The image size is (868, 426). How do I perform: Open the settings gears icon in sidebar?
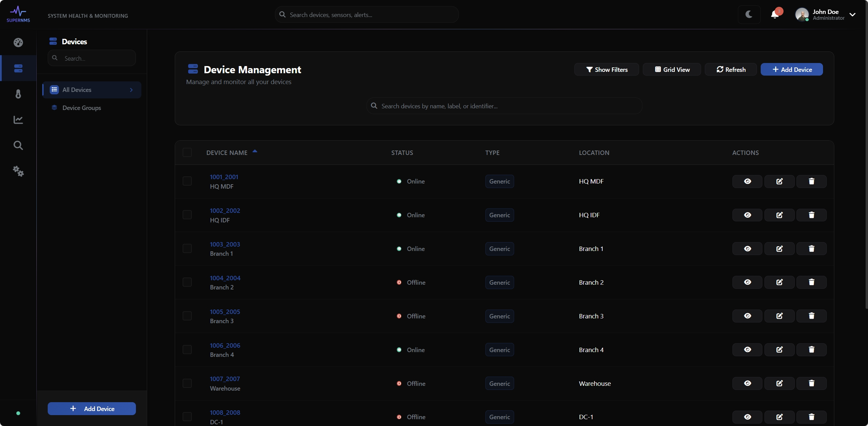click(18, 171)
